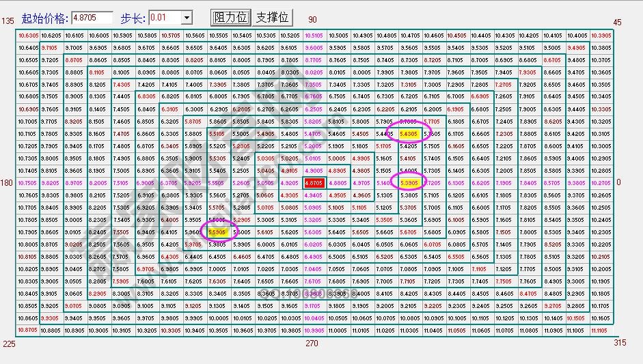Select the yellow highlighted cell 5.4305
This screenshot has height=364, width=643.
pos(409,134)
